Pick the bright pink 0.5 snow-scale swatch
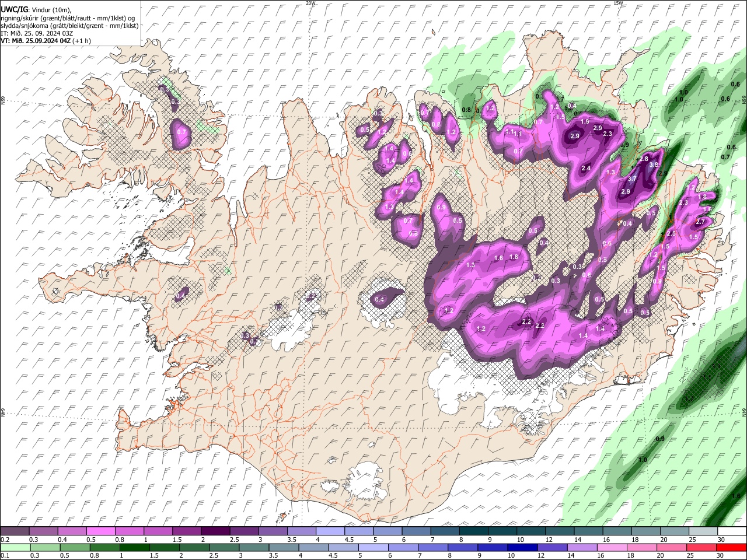This screenshot has width=747, height=560. point(100,531)
